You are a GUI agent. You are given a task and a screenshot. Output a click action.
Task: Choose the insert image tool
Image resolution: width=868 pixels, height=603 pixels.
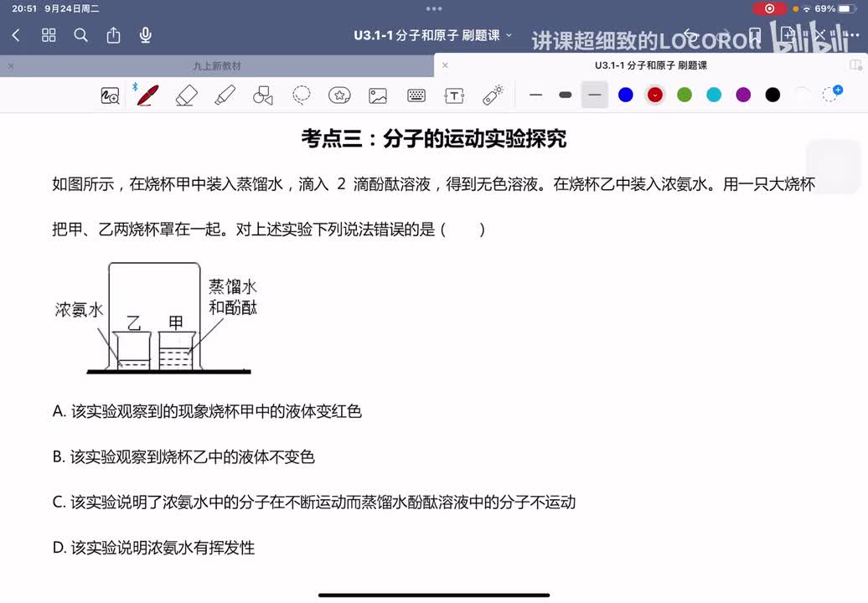pyautogui.click(x=378, y=95)
